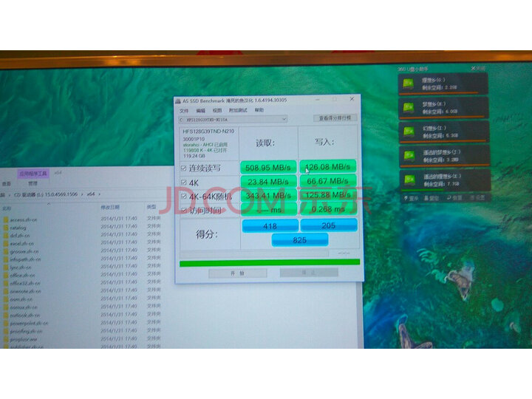Image resolution: width=532 pixels, height=399 pixels.
Task: Open the 编辑 menu in AS SSD
Action: 200,111
